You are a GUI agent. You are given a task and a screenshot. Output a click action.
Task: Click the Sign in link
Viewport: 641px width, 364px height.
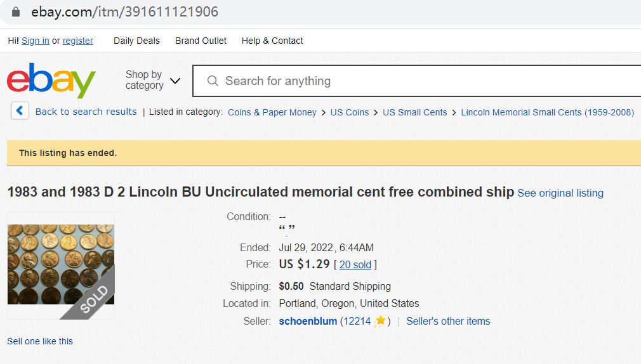[36, 41]
